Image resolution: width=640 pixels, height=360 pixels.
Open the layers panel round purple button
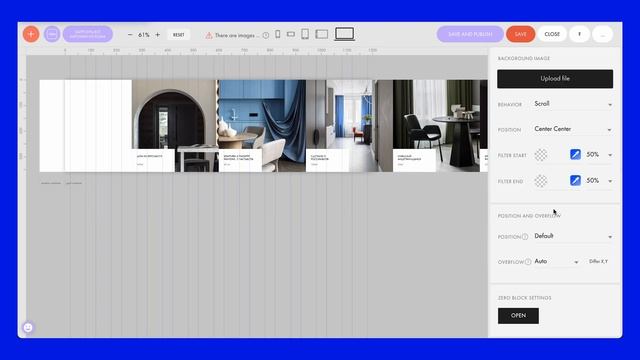tap(52, 34)
